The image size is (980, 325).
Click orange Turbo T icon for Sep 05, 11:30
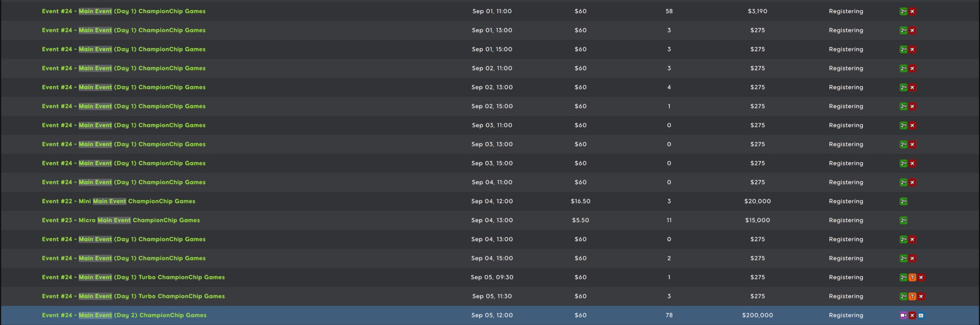coord(912,296)
